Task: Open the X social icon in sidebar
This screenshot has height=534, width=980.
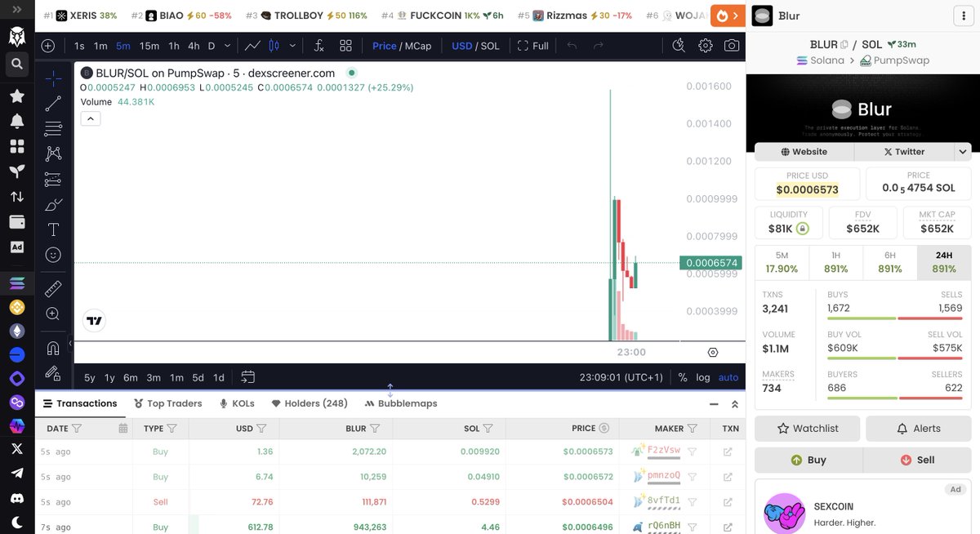Action: pyautogui.click(x=16, y=449)
